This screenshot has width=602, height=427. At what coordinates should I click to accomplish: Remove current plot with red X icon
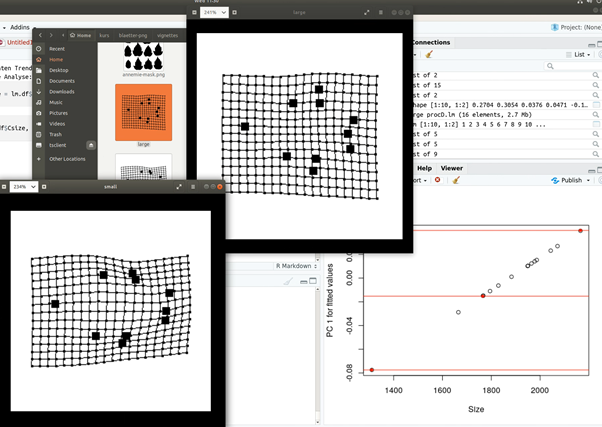[438, 181]
